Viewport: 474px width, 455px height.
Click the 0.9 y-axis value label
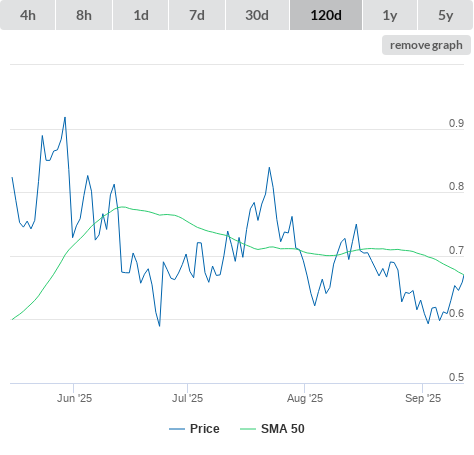coord(456,123)
